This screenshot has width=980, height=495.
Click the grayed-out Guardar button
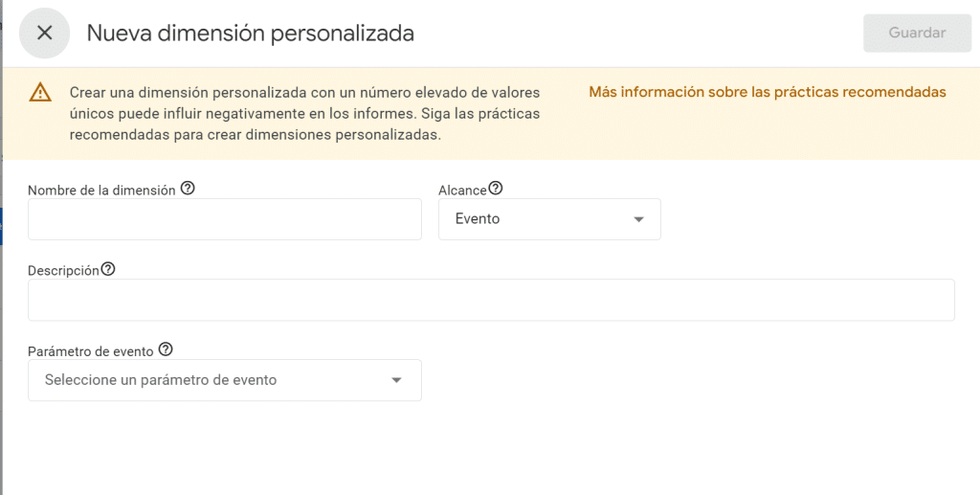pos(917,34)
